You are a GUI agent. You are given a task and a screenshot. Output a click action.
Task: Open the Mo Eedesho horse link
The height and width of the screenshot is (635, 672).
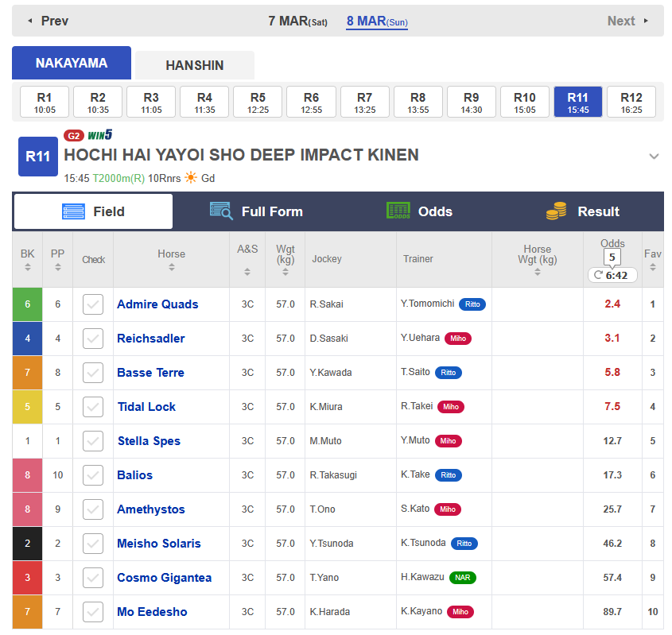tap(152, 612)
